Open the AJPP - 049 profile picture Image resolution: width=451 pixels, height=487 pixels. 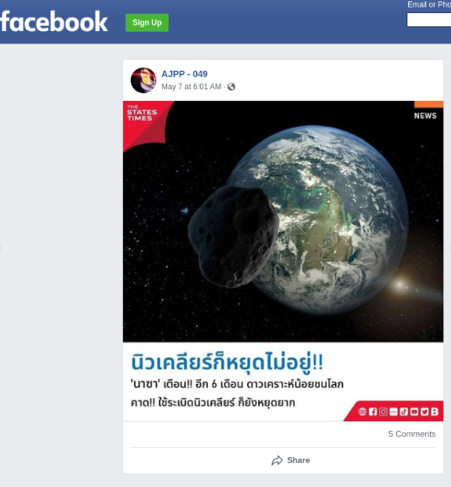tap(143, 80)
